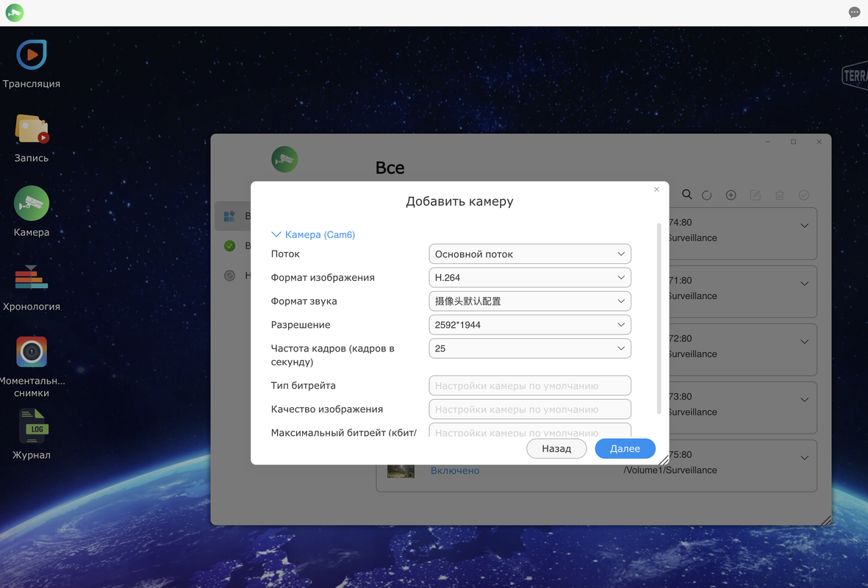Select the disabled sidebar filter icon
This screenshot has height=588, width=868.
[x=230, y=275]
